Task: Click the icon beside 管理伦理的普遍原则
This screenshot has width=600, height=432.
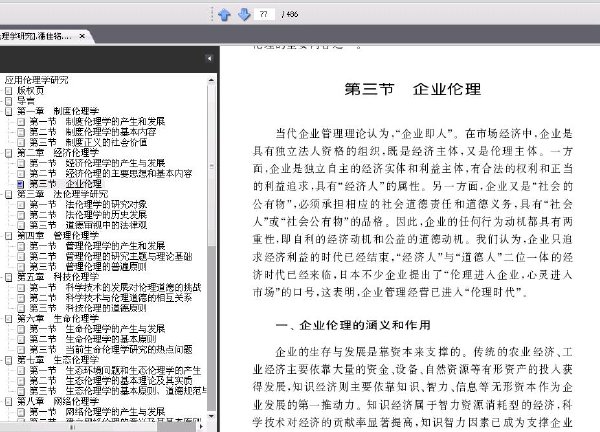Action: tap(21, 267)
